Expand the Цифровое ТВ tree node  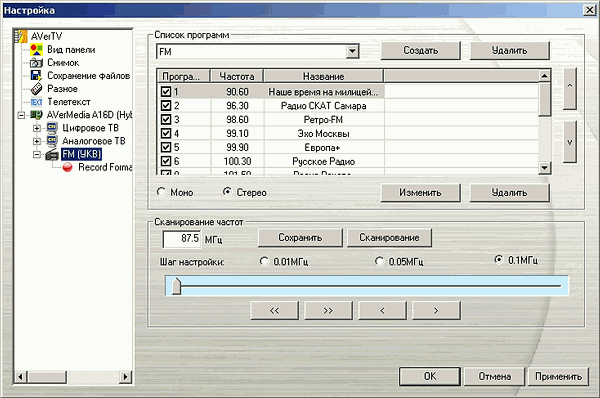tap(37, 128)
